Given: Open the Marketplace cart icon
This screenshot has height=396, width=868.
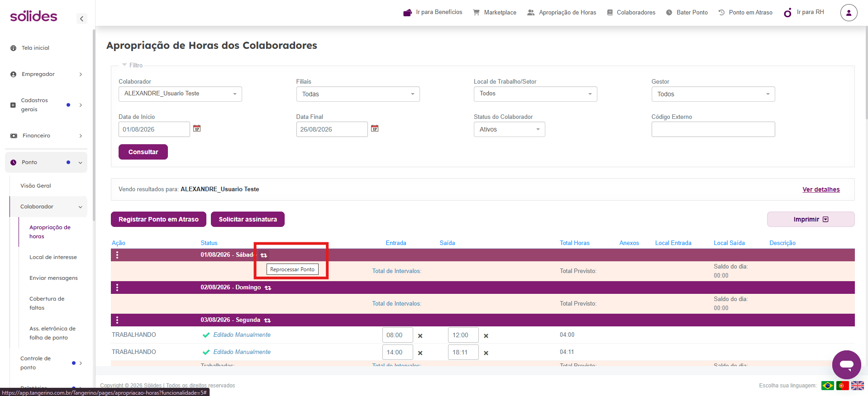Looking at the screenshot, I should click(x=476, y=12).
